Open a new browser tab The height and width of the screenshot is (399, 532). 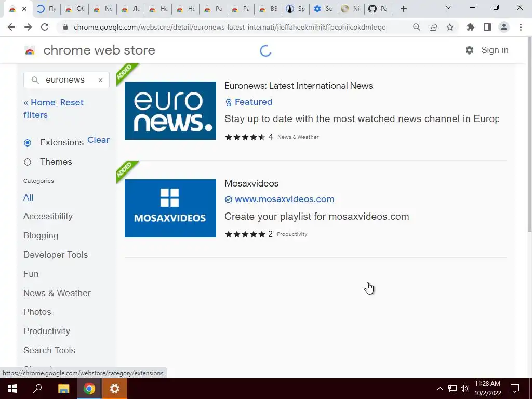403,9
